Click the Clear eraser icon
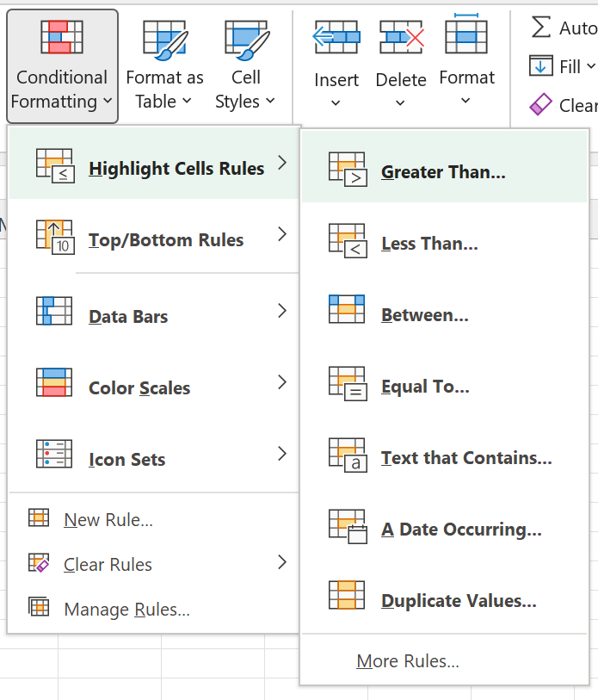The width and height of the screenshot is (598, 700). pos(540,105)
